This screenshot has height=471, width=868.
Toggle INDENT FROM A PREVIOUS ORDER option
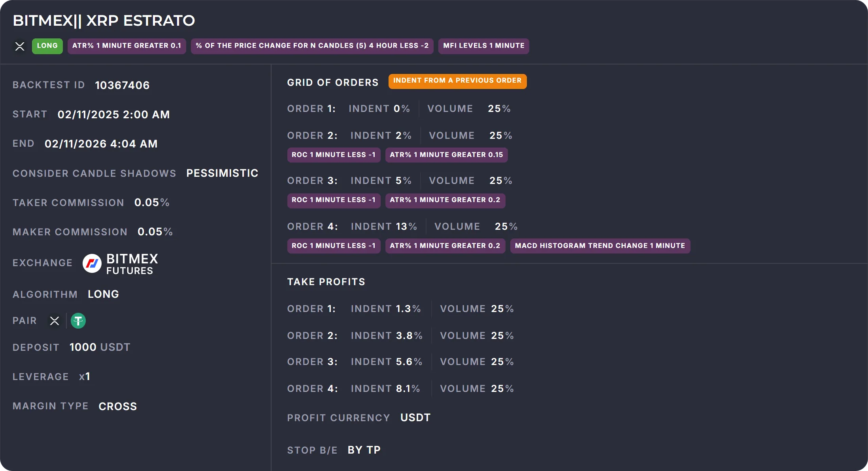point(457,81)
